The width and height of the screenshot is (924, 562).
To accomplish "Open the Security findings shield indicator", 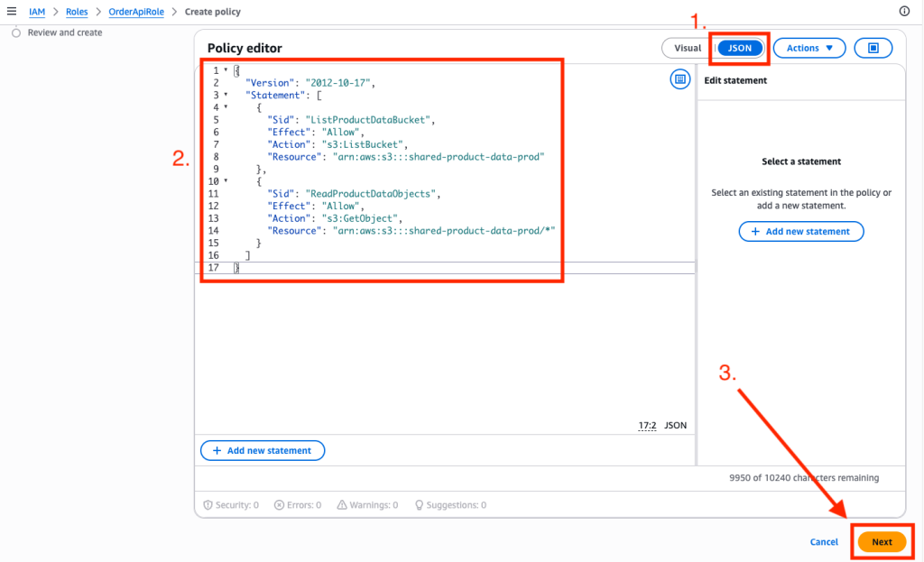I will coord(231,505).
